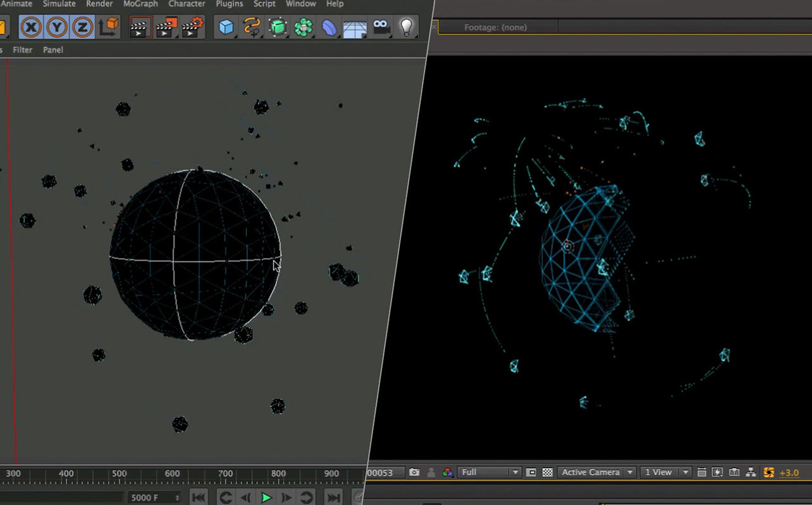Add a Cube primitive object

(226, 27)
